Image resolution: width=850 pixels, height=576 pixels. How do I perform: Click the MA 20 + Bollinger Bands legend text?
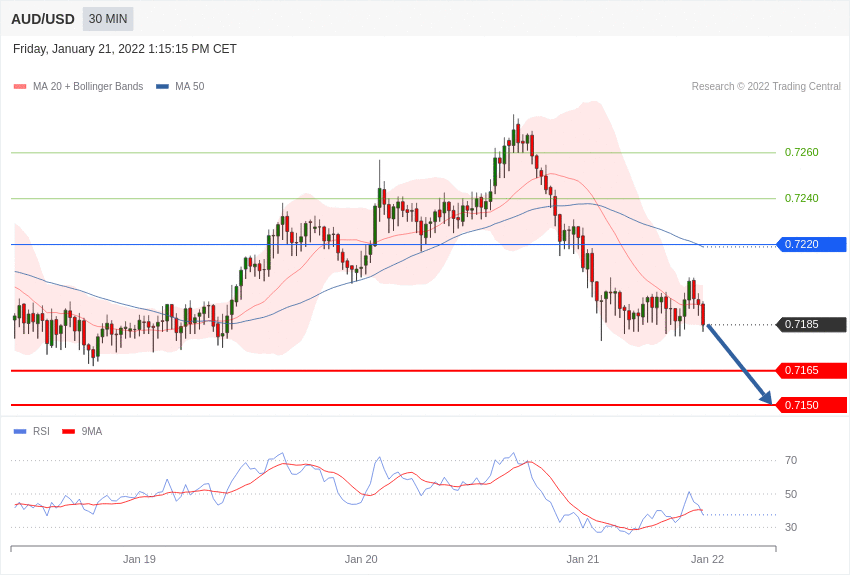pyautogui.click(x=88, y=87)
